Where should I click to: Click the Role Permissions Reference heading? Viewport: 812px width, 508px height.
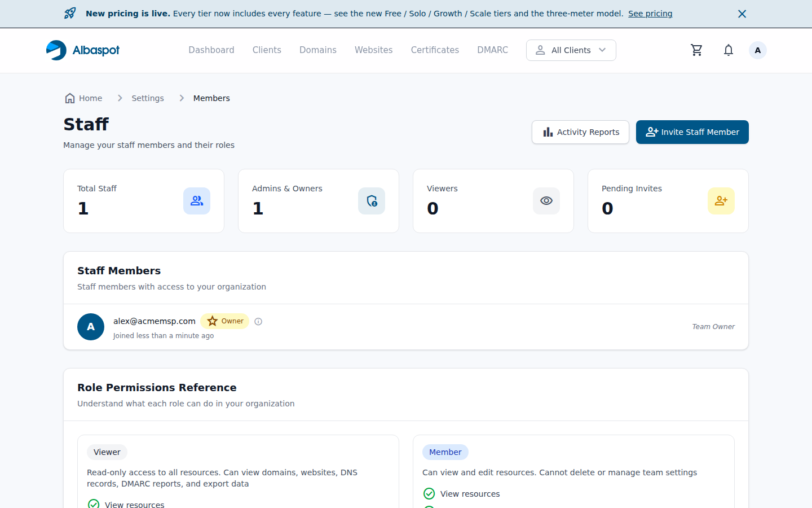(x=157, y=388)
